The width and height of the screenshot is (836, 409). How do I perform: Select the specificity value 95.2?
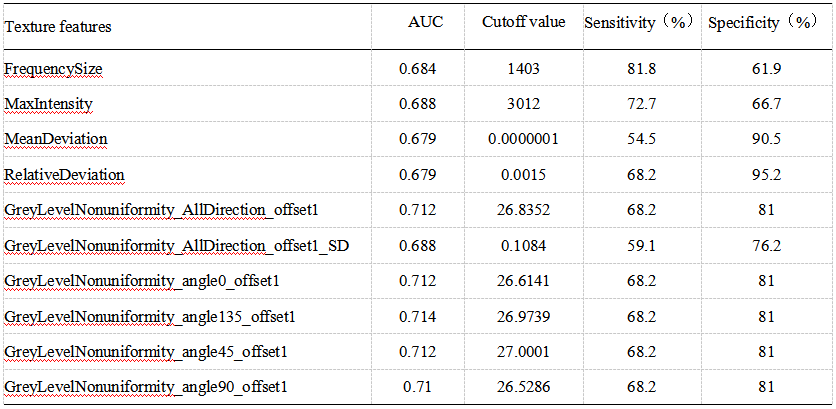click(766, 174)
